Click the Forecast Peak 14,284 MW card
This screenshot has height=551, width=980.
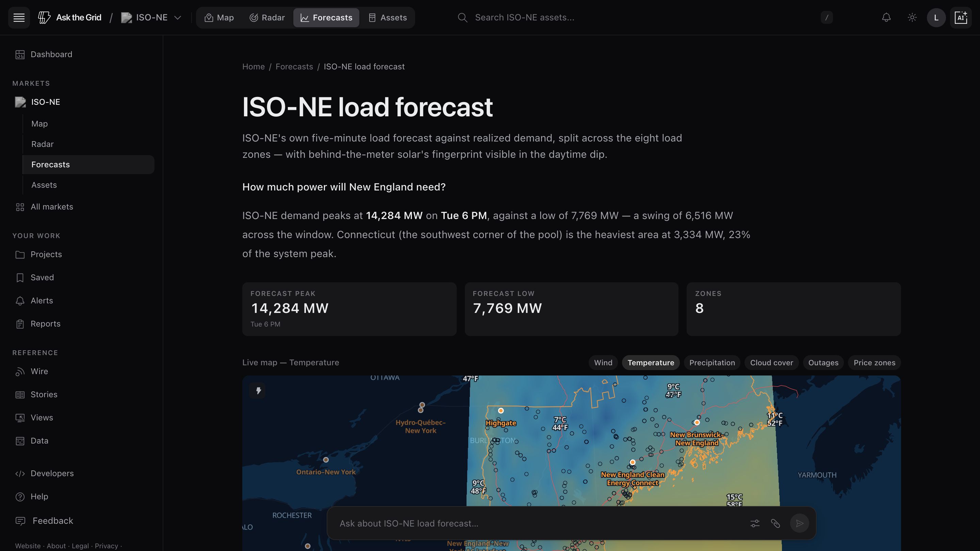pyautogui.click(x=349, y=309)
